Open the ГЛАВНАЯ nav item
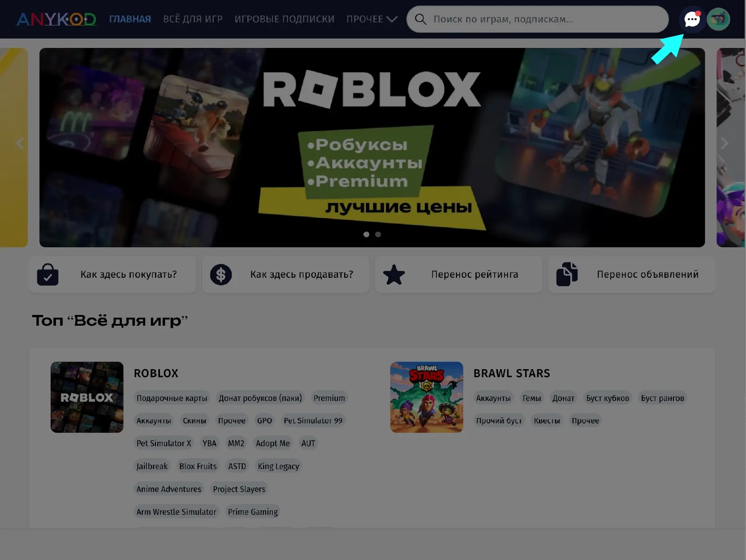The height and width of the screenshot is (560, 746). coord(130,19)
